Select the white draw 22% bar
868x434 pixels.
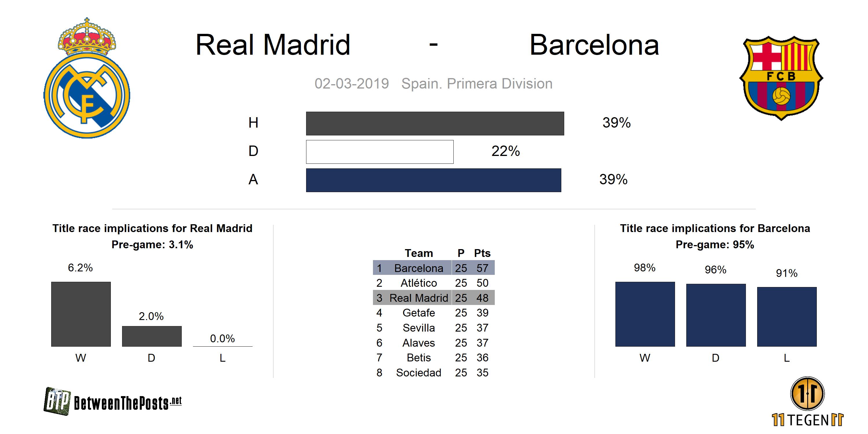(x=379, y=152)
